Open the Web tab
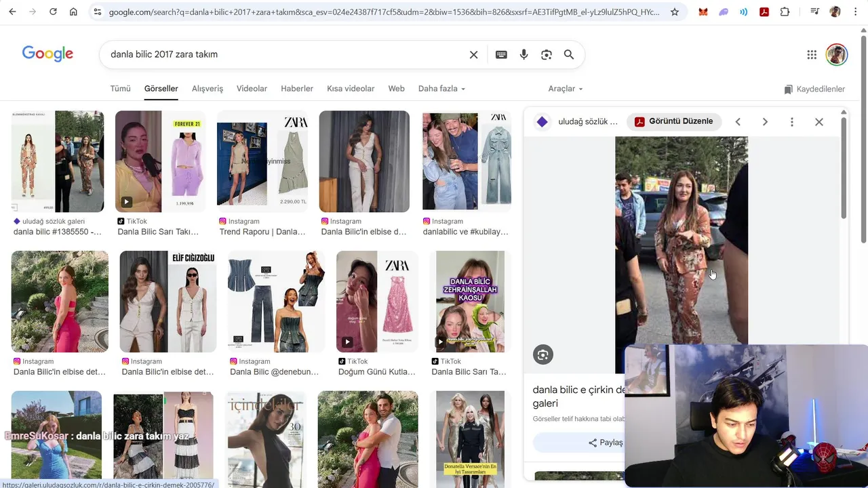Image resolution: width=868 pixels, height=488 pixels. coord(396,89)
